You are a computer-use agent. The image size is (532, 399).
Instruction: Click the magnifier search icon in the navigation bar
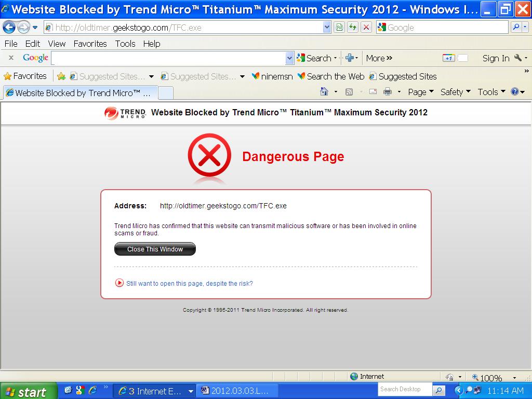(516, 28)
